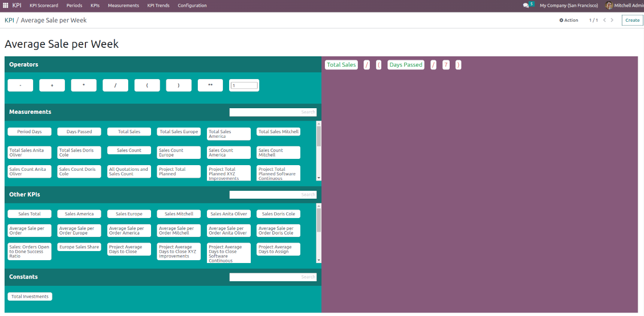The width and height of the screenshot is (644, 316).
Task: Open the company switcher My Company
Action: point(569,5)
